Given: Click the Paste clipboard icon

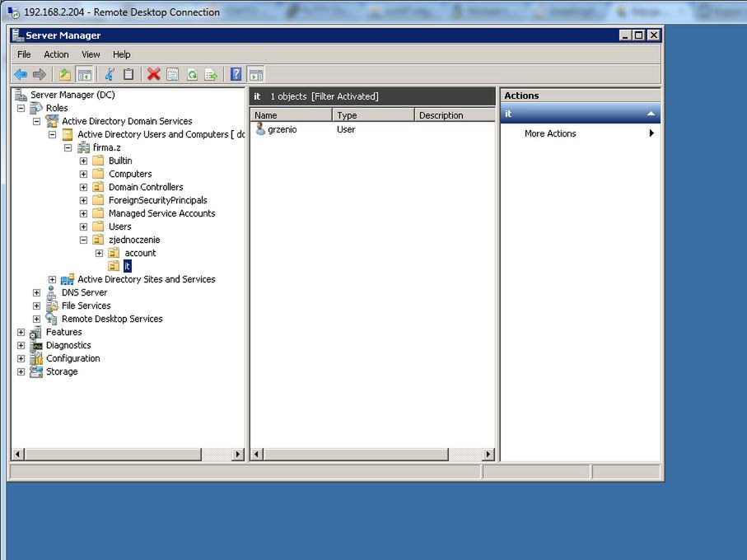Looking at the screenshot, I should (128, 74).
